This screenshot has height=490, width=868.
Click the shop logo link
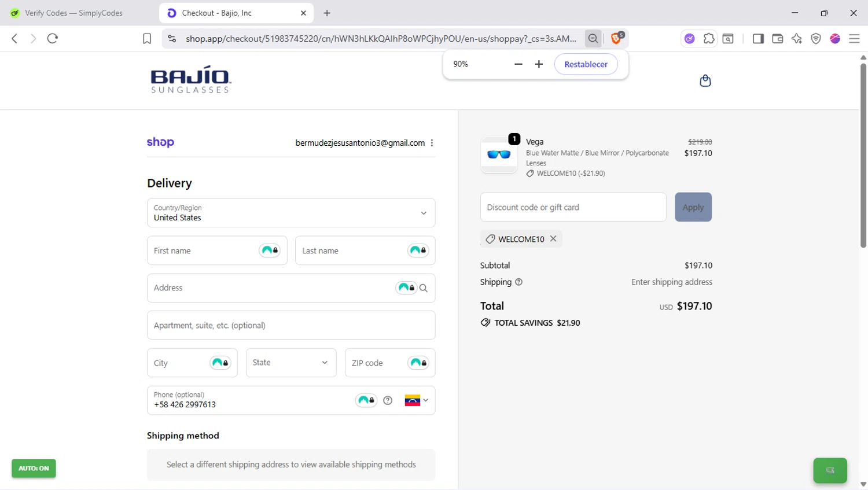click(160, 142)
